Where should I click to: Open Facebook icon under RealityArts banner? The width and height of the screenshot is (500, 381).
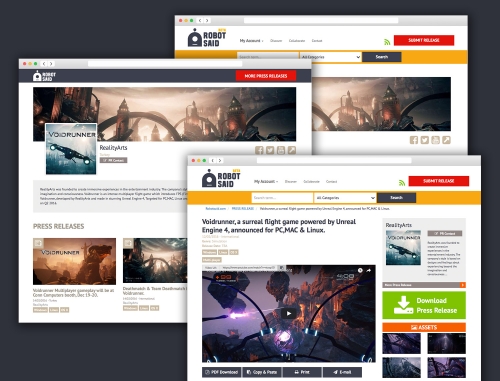point(259,150)
